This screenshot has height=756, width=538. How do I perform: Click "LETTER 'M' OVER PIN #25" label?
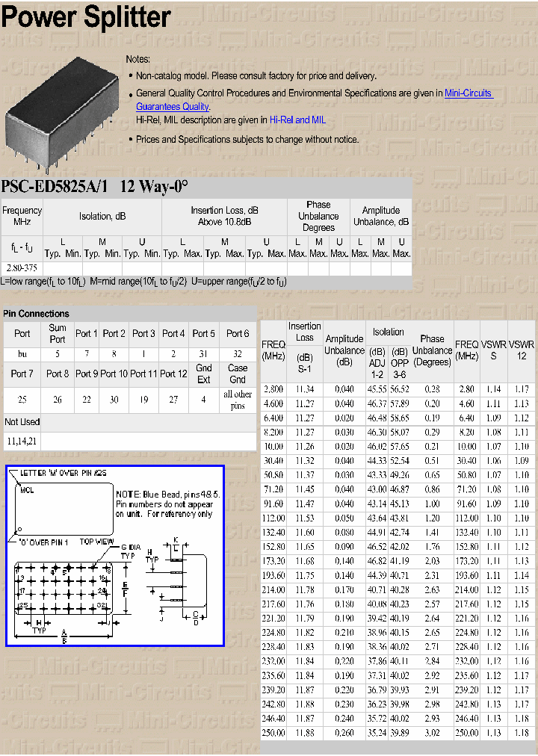(x=64, y=473)
